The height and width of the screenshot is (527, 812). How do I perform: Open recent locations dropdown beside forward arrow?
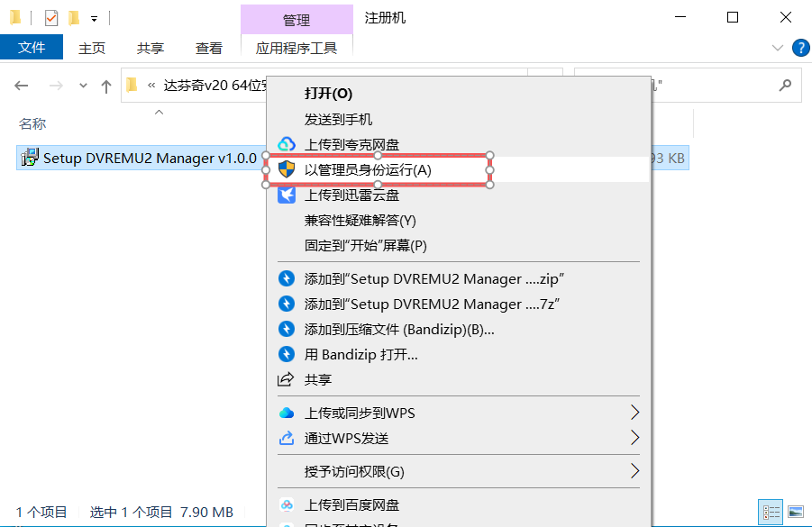[82, 85]
